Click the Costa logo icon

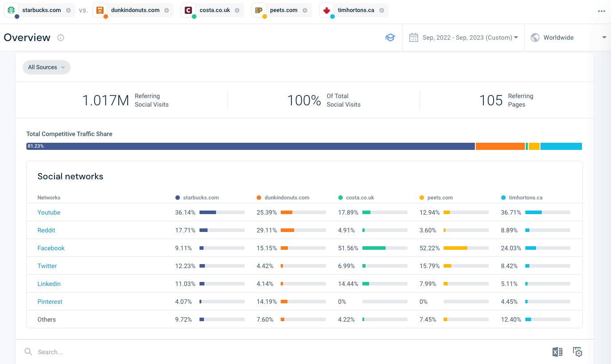tap(188, 10)
